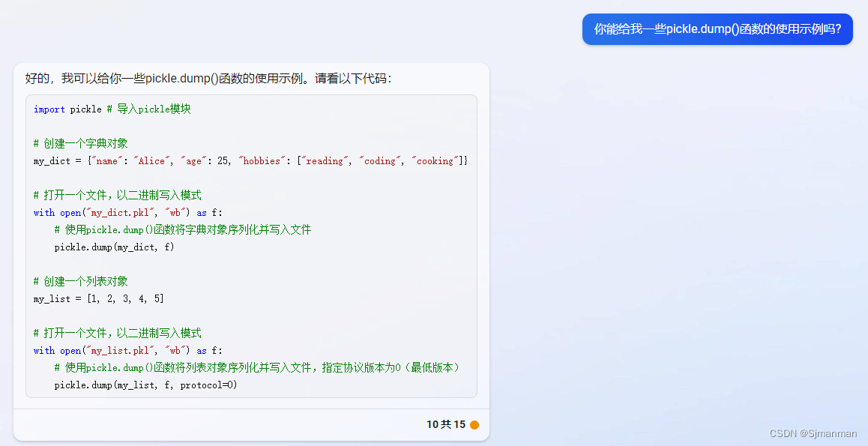Select the pickle.dump(my_list, f, protocol=0) call
868x446 pixels.
[x=146, y=385]
